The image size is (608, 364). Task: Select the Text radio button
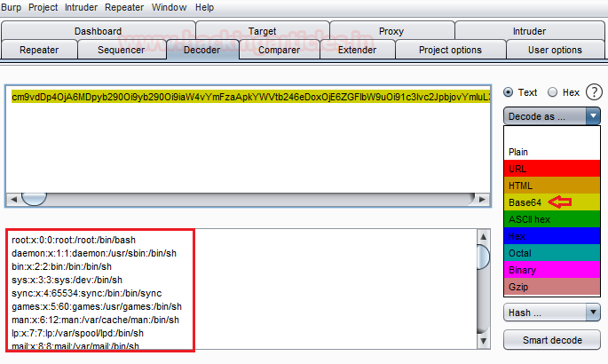coord(508,92)
